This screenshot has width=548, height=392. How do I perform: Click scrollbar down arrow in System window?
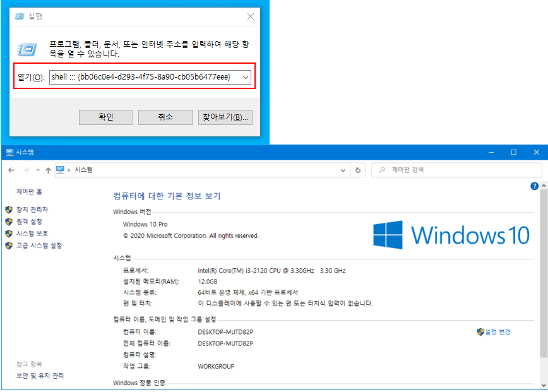tap(544, 385)
